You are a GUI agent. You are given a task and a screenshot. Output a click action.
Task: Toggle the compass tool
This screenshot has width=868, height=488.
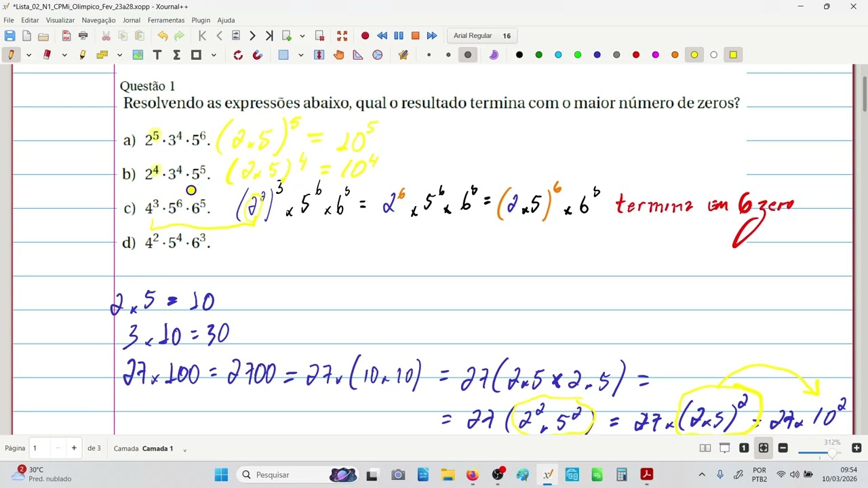pyautogui.click(x=378, y=55)
